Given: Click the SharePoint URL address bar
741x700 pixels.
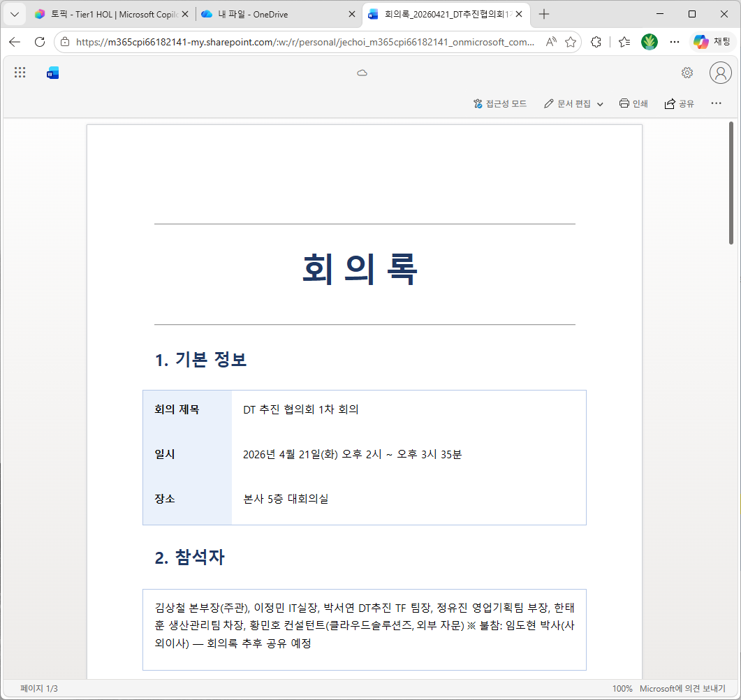Looking at the screenshot, I should tap(305, 42).
